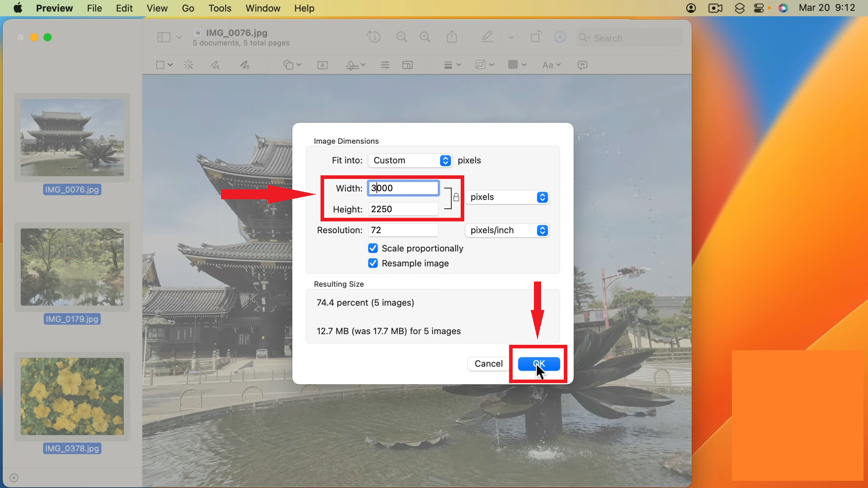Click the Sketch drawing tool

[x=215, y=65]
